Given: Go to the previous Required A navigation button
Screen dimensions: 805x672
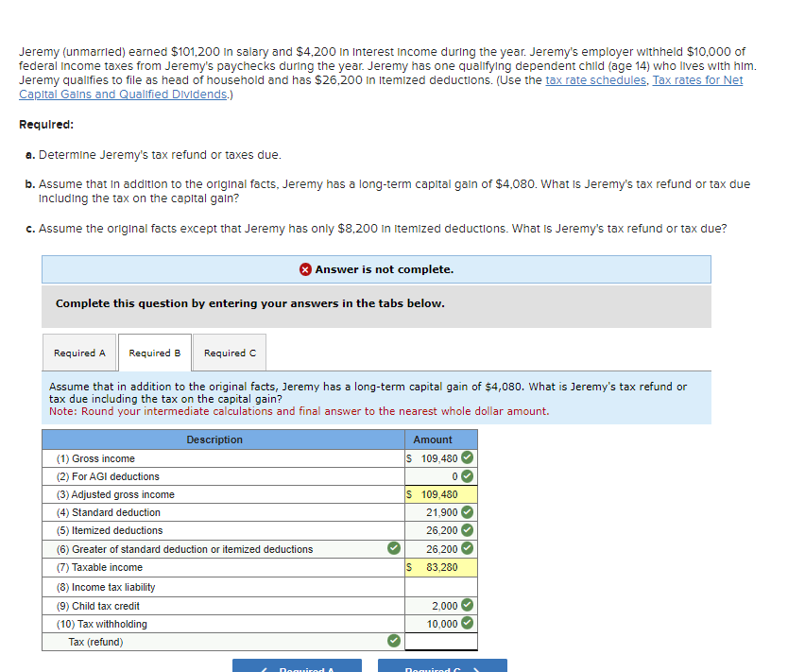Looking at the screenshot, I should pyautogui.click(x=297, y=665).
